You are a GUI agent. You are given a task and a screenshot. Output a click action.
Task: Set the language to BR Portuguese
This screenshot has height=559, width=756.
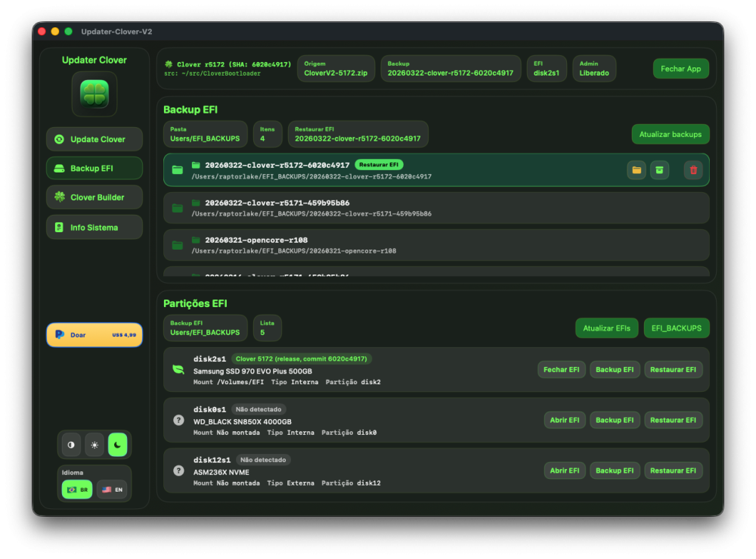(x=77, y=489)
